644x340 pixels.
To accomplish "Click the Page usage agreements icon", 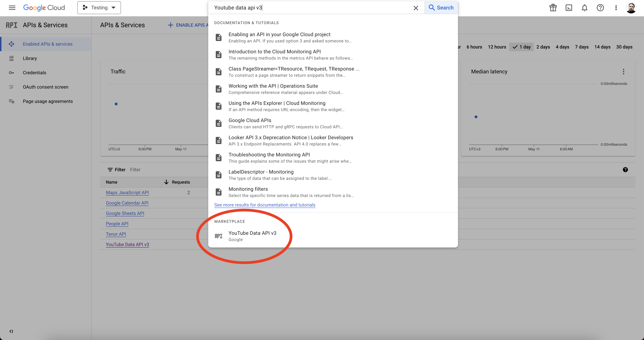I will [11, 101].
